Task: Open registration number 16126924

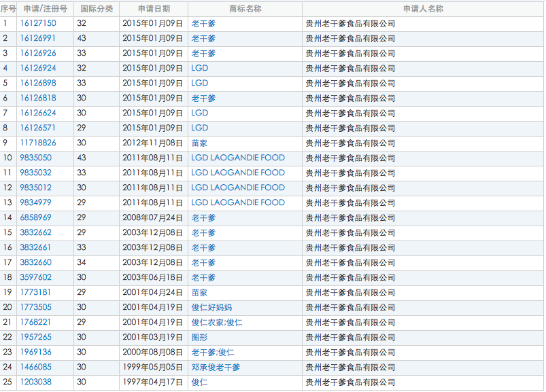Action: (38, 68)
